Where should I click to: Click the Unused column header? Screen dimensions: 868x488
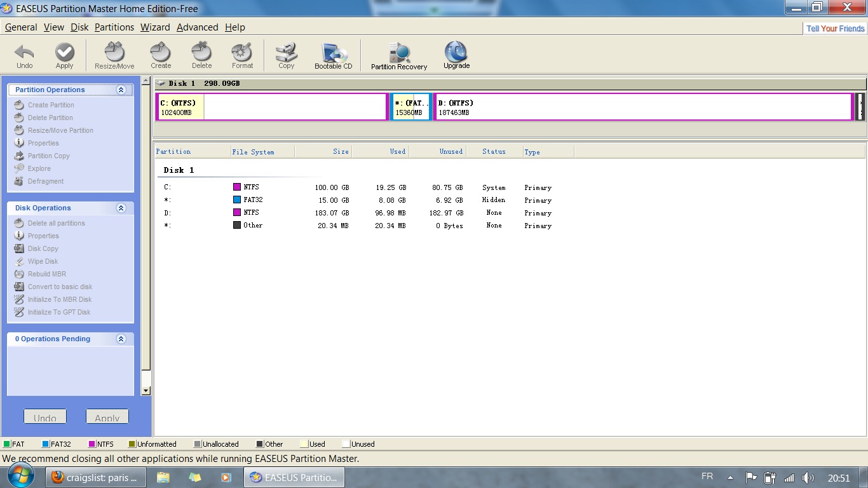click(x=437, y=151)
